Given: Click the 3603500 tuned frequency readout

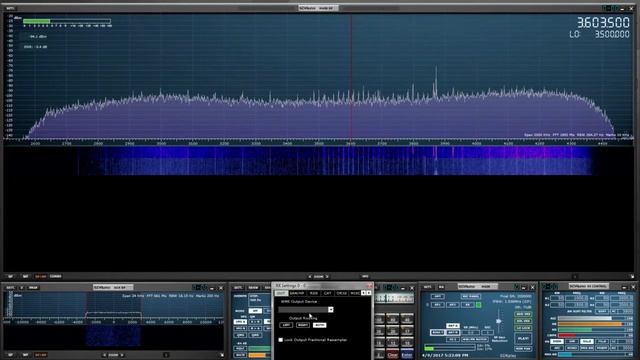Looking at the screenshot, I should (603, 23).
